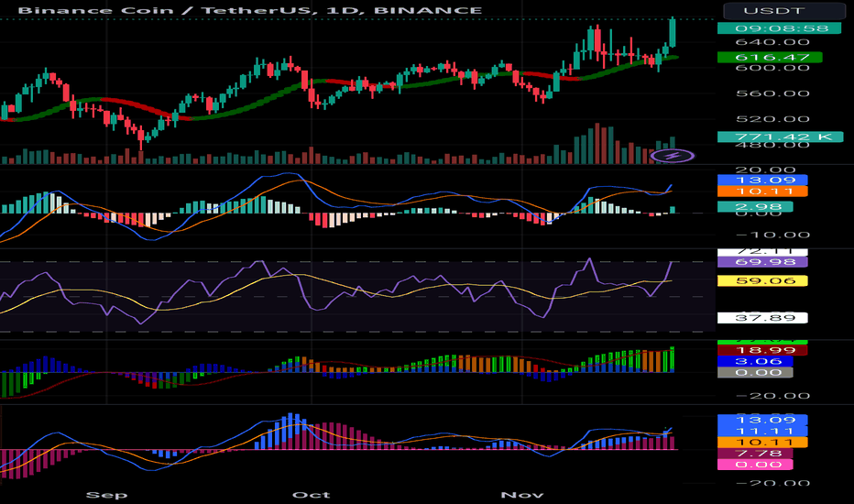The width and height of the screenshot is (854, 504).
Task: Click the yellow 59.06 RSI average label
Action: coord(762,280)
